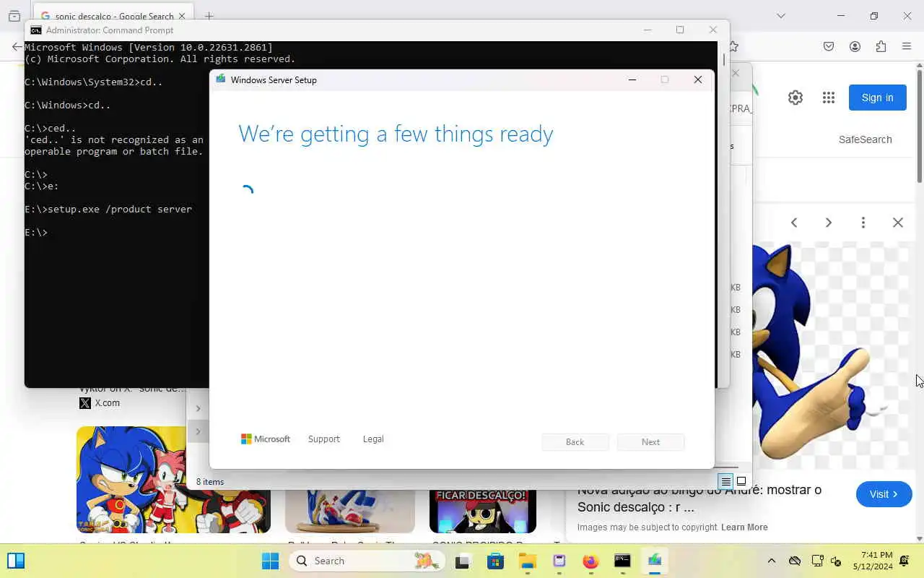
Task: Switch File Explorer to details view icon
Action: click(725, 481)
